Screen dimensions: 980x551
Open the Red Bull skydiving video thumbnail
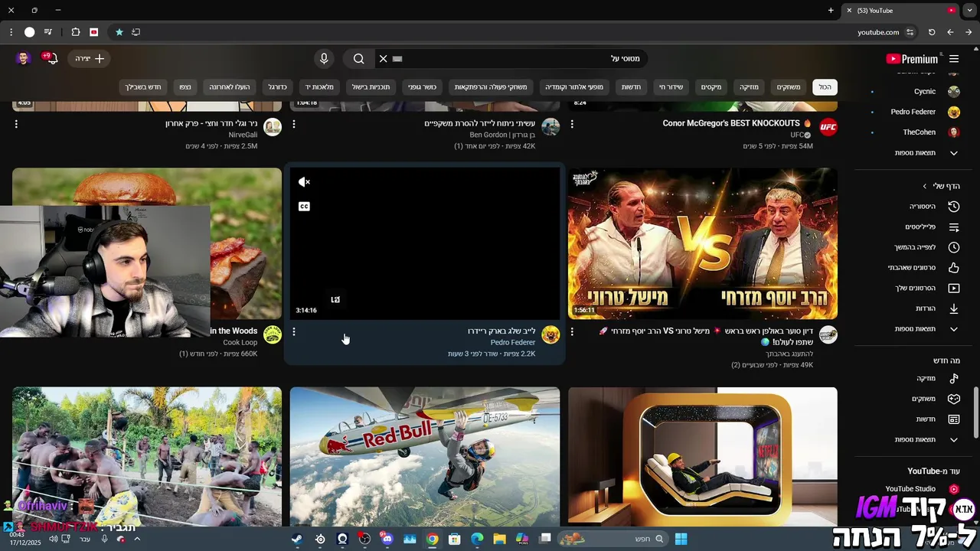click(x=425, y=457)
